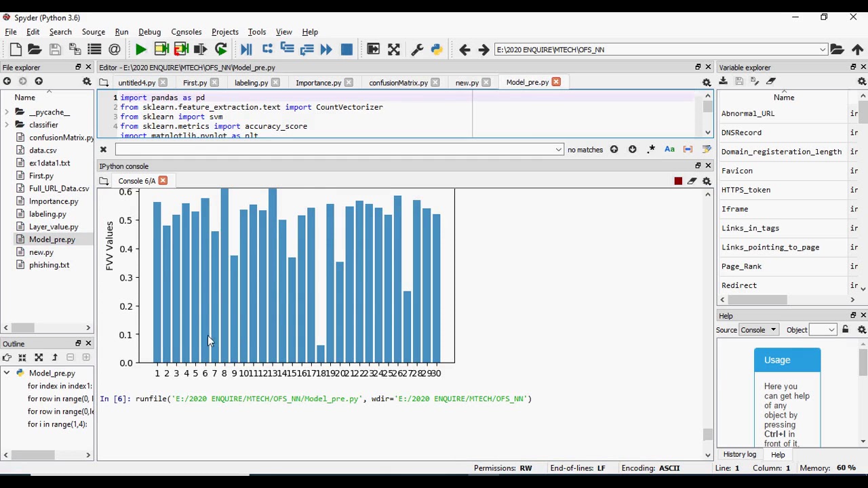Select the Page_Rank variable row

tap(741, 266)
